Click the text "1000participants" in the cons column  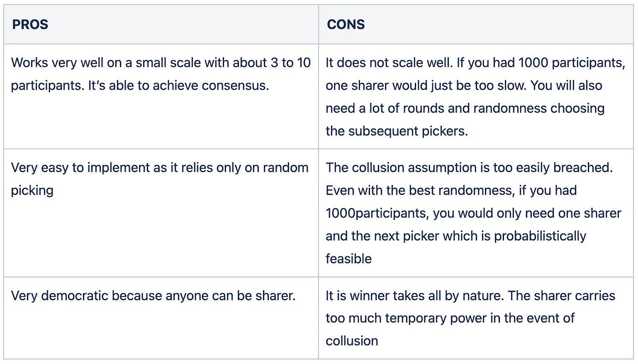pyautogui.click(x=377, y=213)
